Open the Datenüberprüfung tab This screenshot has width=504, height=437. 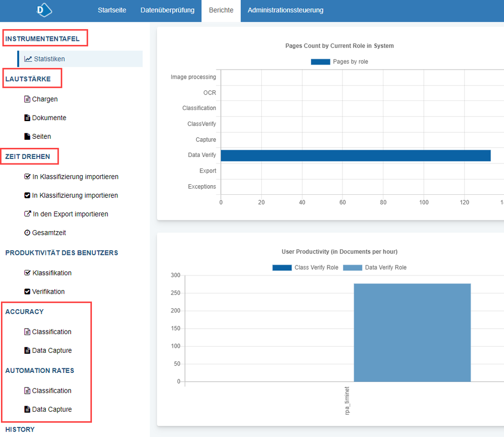tap(167, 10)
